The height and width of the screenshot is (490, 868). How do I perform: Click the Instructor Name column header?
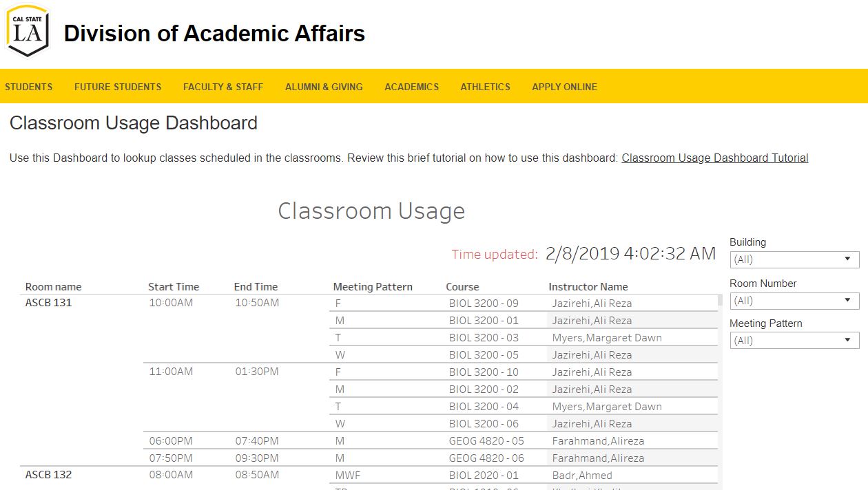click(x=588, y=287)
